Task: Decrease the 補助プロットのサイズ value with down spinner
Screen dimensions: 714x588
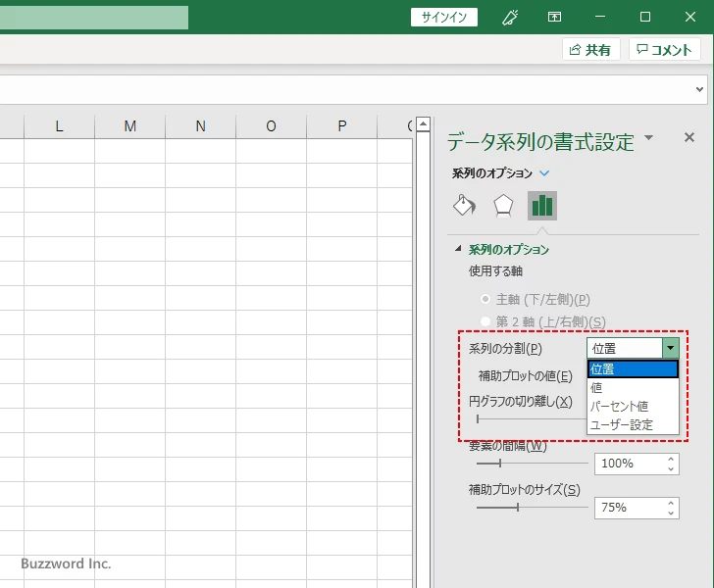Action: pyautogui.click(x=671, y=513)
